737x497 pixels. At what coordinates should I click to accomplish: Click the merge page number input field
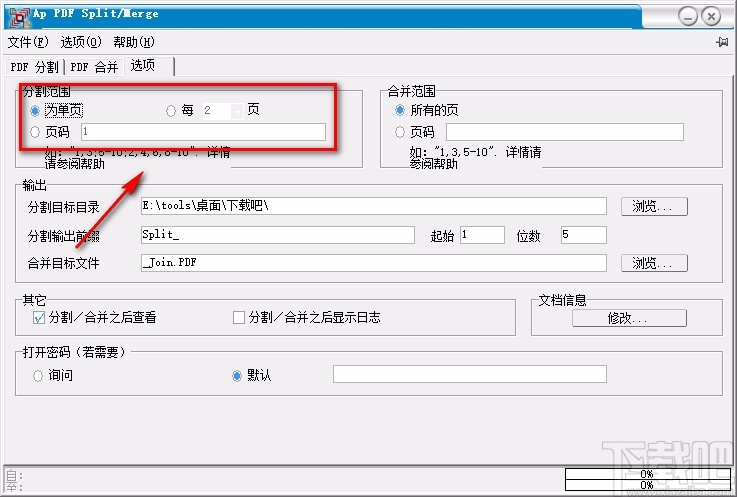click(x=565, y=132)
